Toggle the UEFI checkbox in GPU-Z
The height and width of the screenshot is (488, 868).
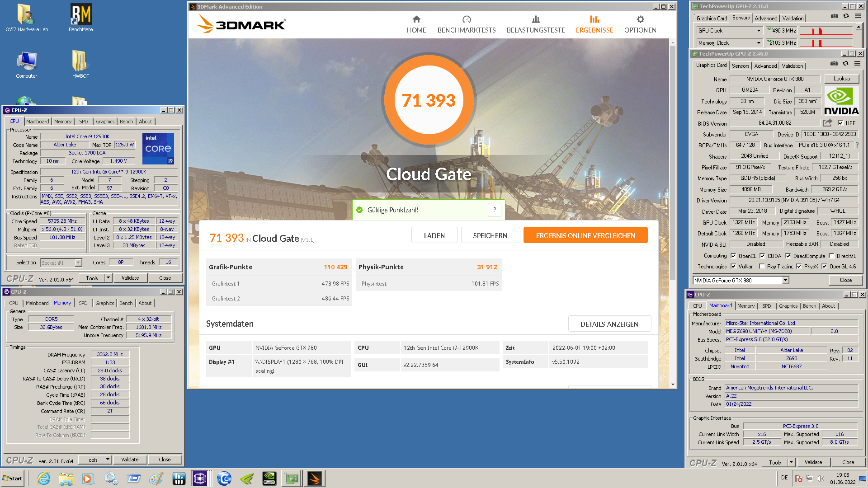coord(840,123)
